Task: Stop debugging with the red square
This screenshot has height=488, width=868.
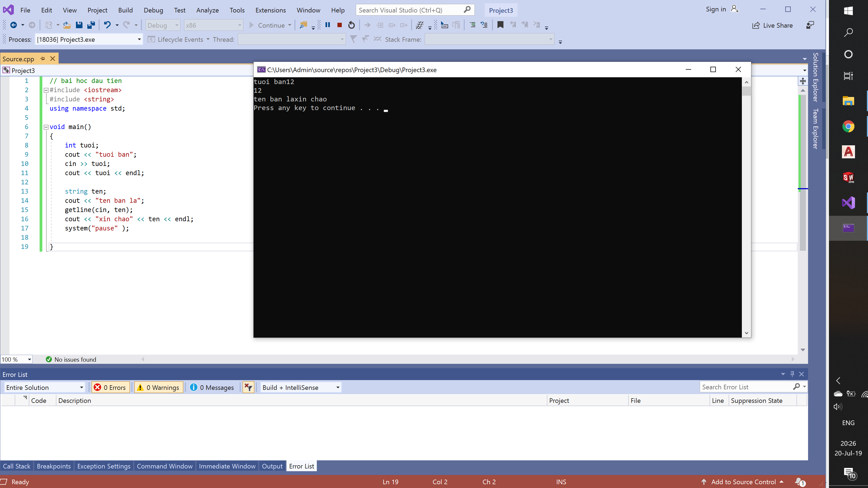Action: point(339,25)
